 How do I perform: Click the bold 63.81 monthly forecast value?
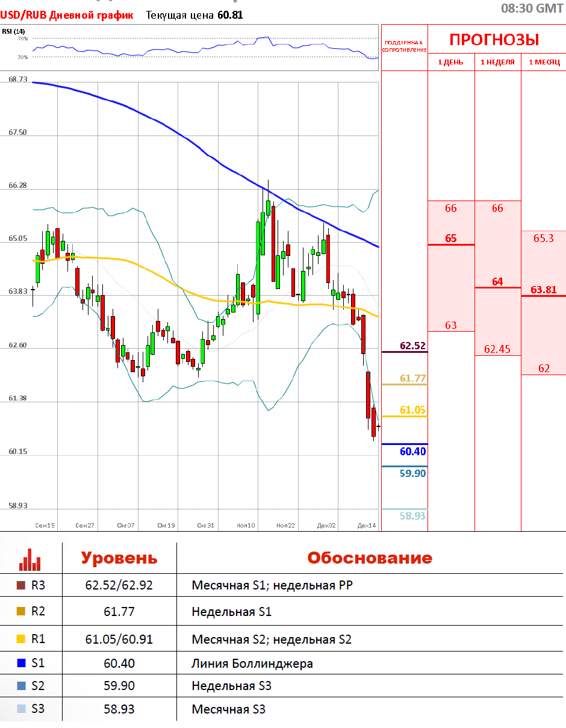click(x=544, y=290)
